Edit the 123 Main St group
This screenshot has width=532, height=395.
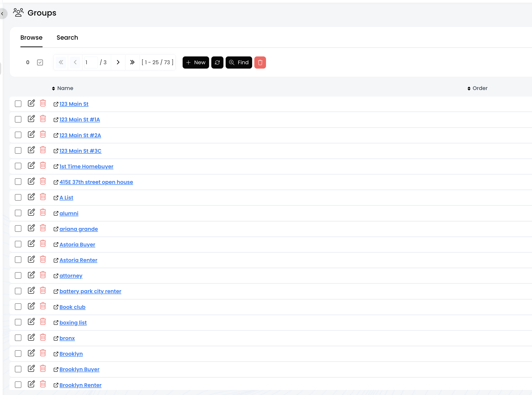coord(31,103)
